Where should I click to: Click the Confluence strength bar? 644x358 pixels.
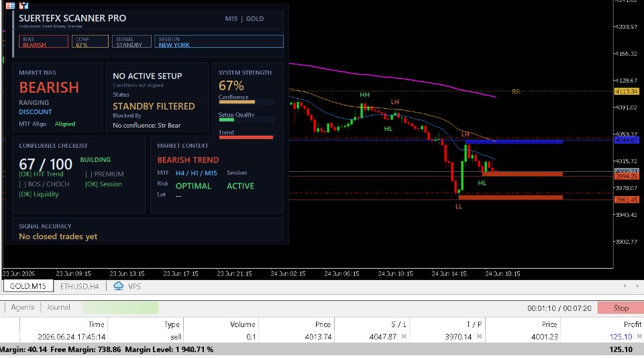click(x=246, y=102)
